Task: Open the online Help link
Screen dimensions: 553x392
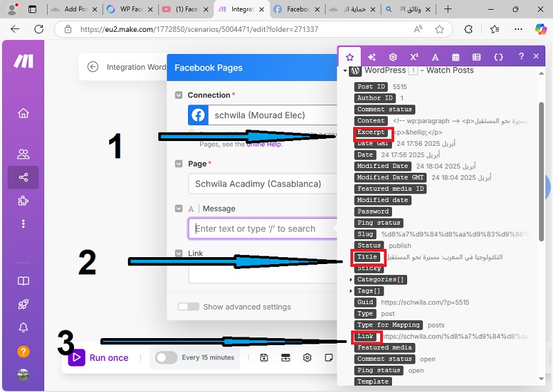Action: click(x=264, y=144)
